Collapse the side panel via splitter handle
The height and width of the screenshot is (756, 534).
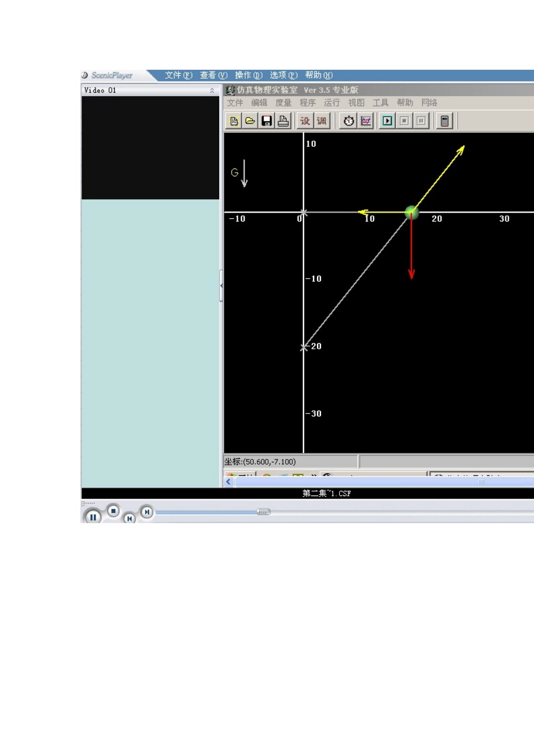point(221,286)
